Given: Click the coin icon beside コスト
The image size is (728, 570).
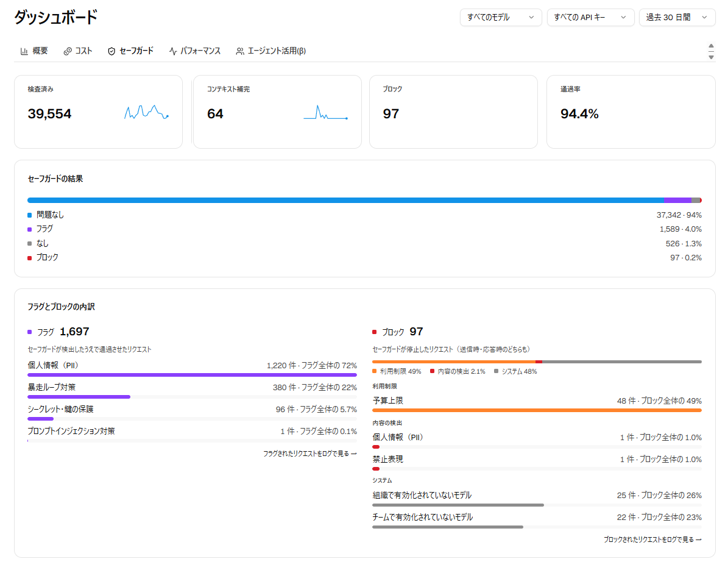Looking at the screenshot, I should point(68,52).
